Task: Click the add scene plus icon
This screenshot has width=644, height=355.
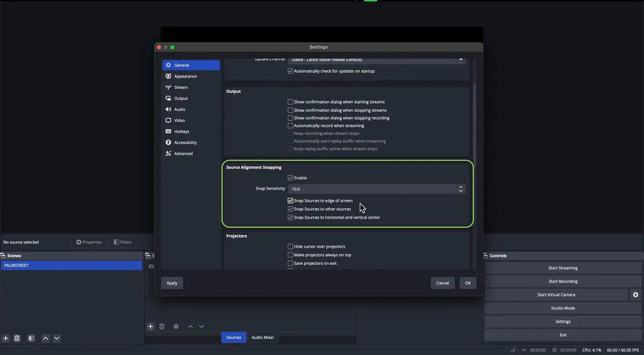Action: pos(6,338)
